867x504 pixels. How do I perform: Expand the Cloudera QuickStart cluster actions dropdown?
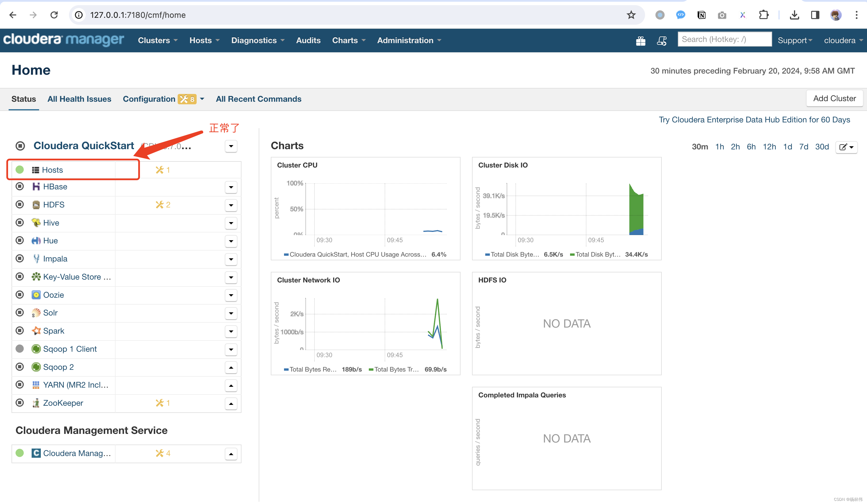[231, 146]
